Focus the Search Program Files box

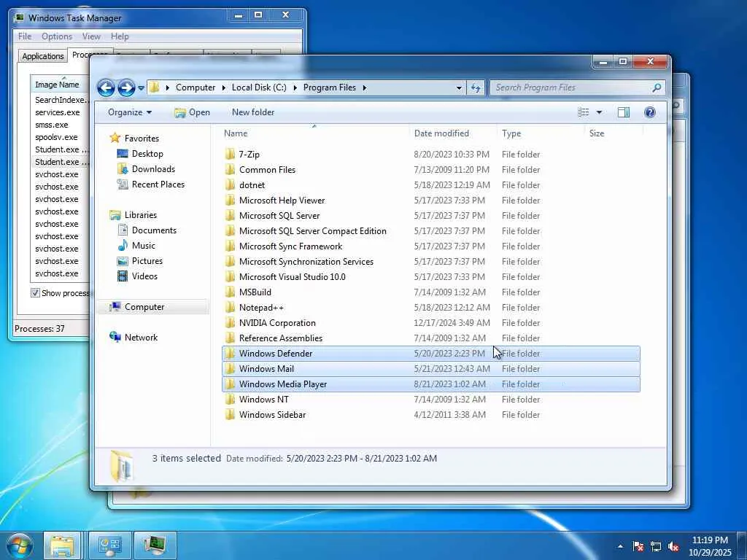pos(572,87)
